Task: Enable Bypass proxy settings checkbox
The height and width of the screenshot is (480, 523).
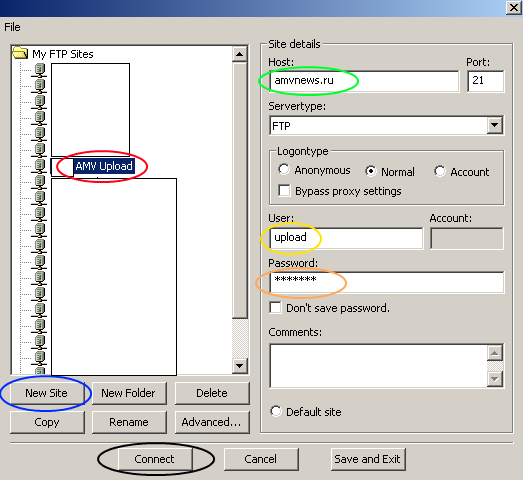Action: coord(284,190)
